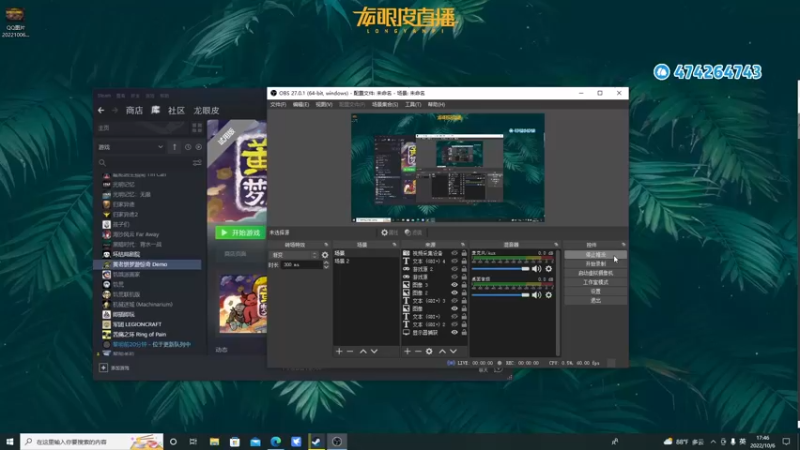800x450 pixels.
Task: Move scene up in the Scenes panel
Action: pos(363,351)
